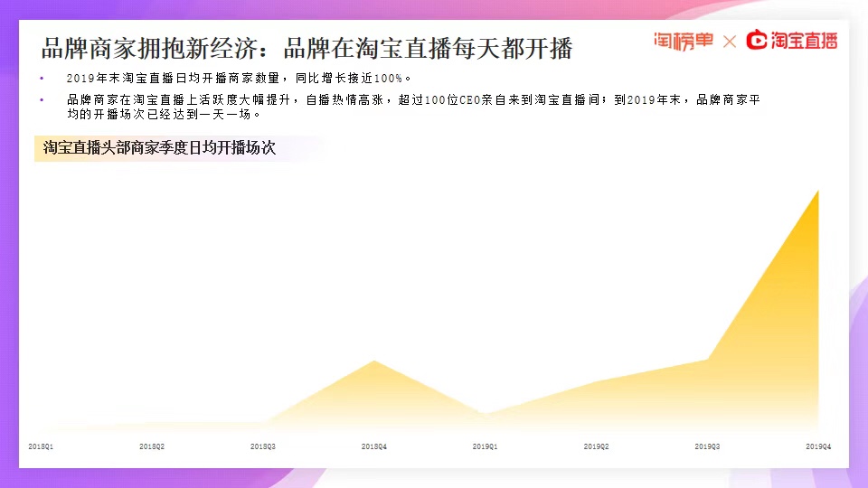The image size is (868, 488).
Task: Click the 2018Q4 axis label
Action: [x=374, y=446]
